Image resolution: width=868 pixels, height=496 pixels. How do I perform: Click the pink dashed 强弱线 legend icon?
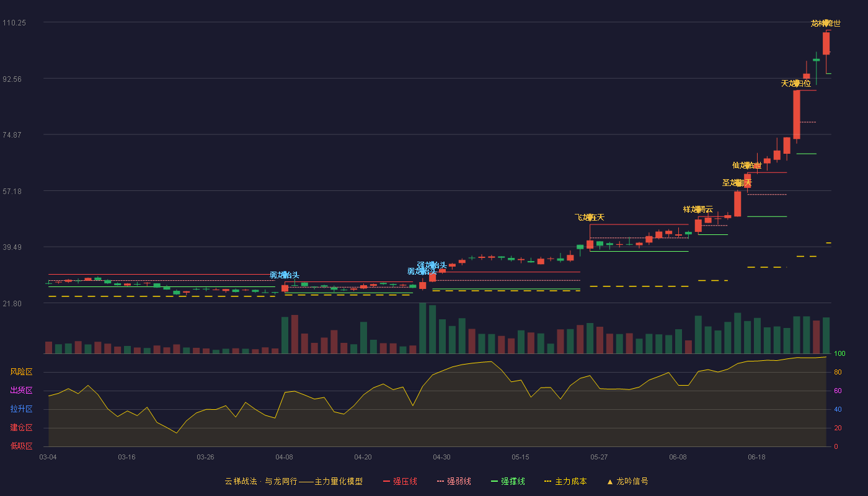click(440, 482)
